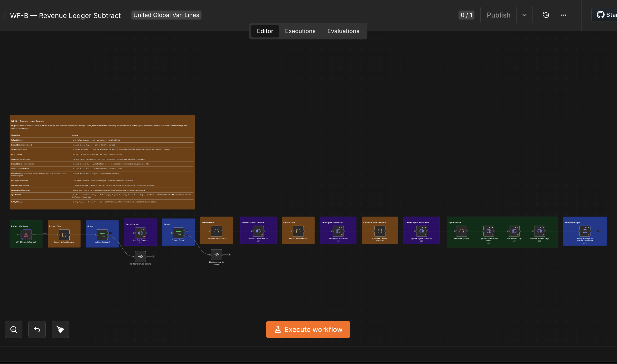Switch to the Evaluations tab
The width and height of the screenshot is (617, 364).
pyautogui.click(x=343, y=31)
